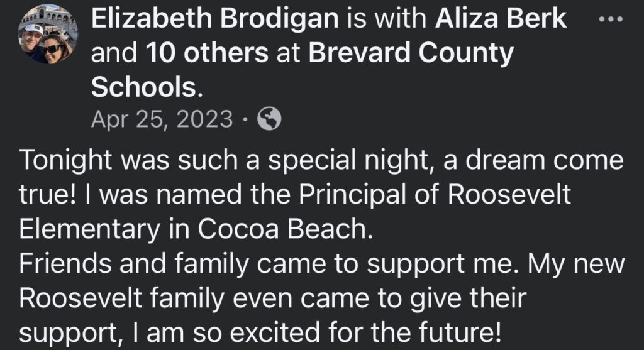
Task: Click the Apr 25, 2023 timestamp
Action: pyautogui.click(x=162, y=119)
